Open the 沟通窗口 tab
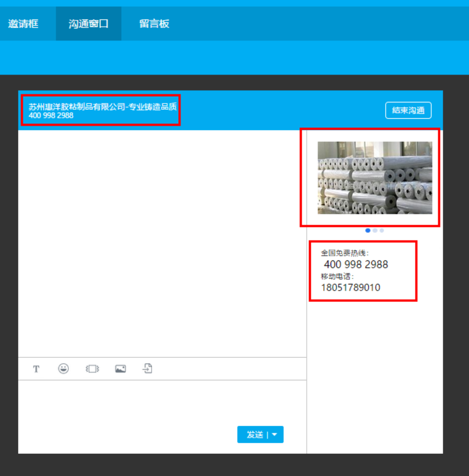 click(x=88, y=23)
